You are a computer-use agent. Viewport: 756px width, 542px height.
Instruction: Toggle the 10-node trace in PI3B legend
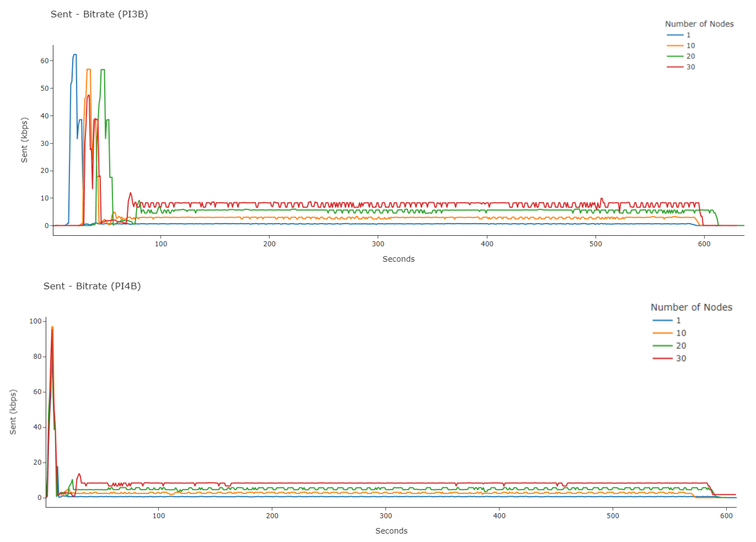tap(690, 46)
